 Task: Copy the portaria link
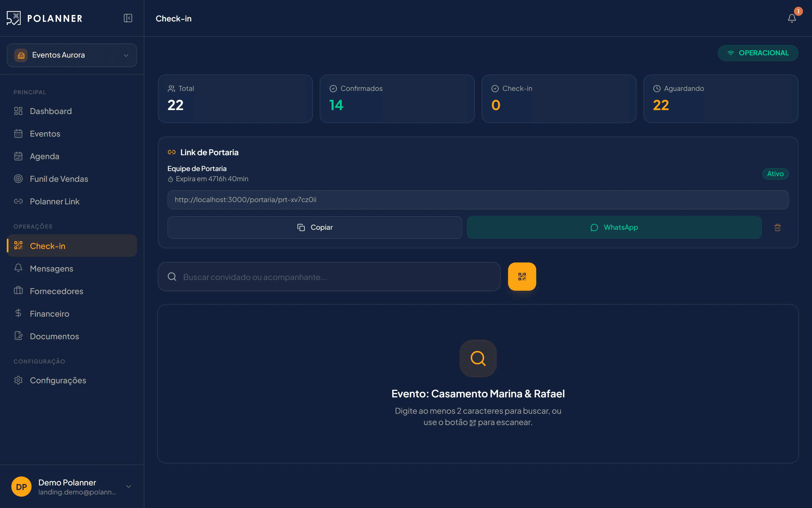tap(315, 227)
